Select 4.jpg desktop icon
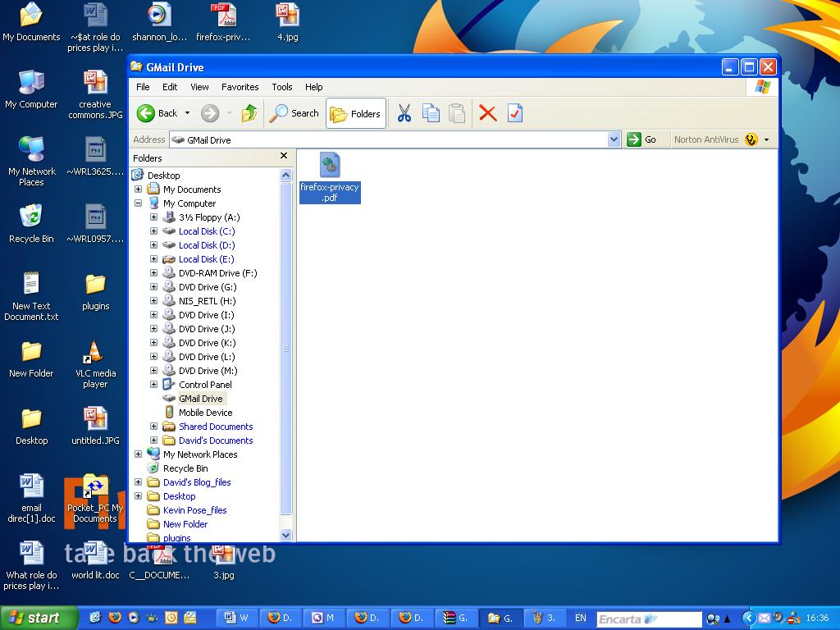The width and height of the screenshot is (840, 630). tap(288, 21)
